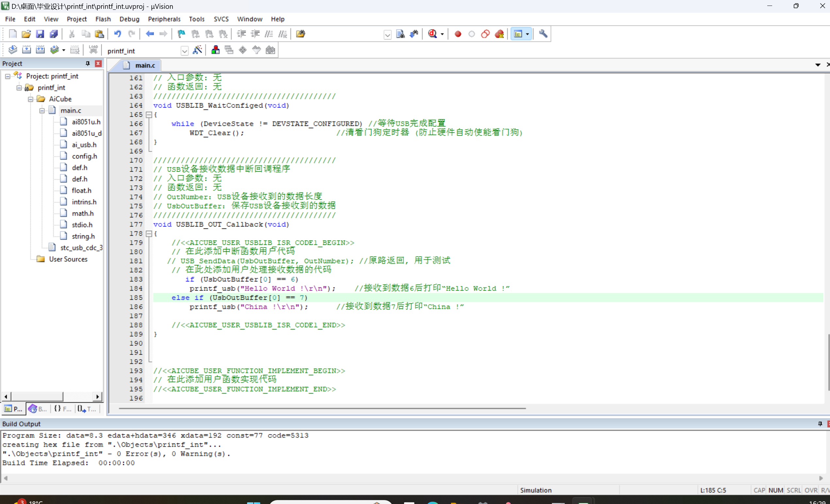Image resolution: width=830 pixels, height=504 pixels.
Task: Collapse code fold at line 178
Action: point(149,234)
